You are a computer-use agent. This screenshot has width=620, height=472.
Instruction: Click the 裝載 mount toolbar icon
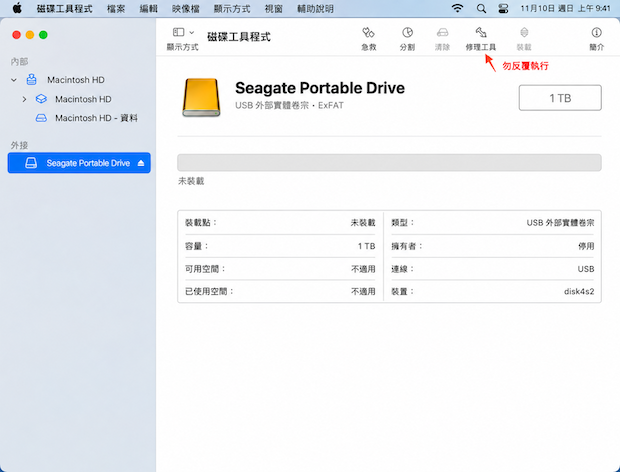tap(524, 33)
